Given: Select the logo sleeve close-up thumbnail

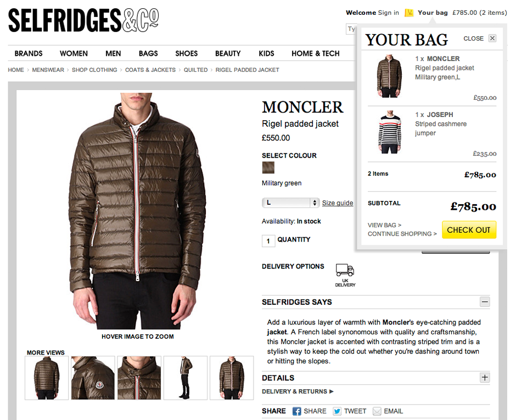Looking at the screenshot, I should tap(93, 378).
